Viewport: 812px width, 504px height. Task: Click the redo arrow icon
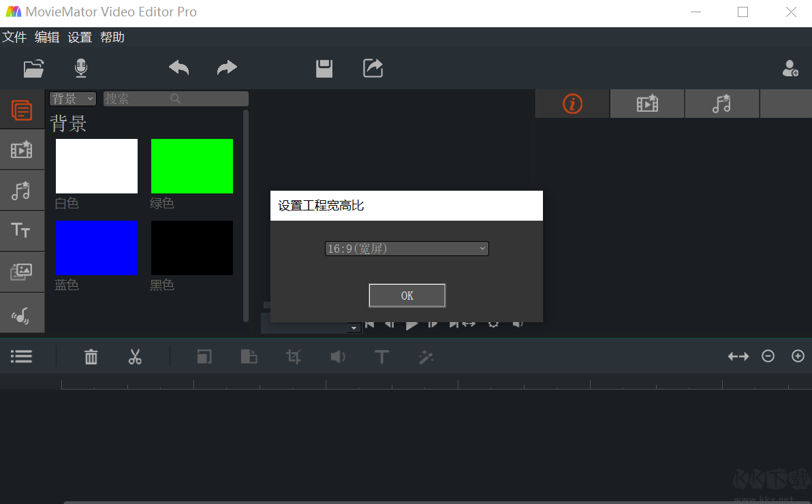pyautogui.click(x=227, y=68)
